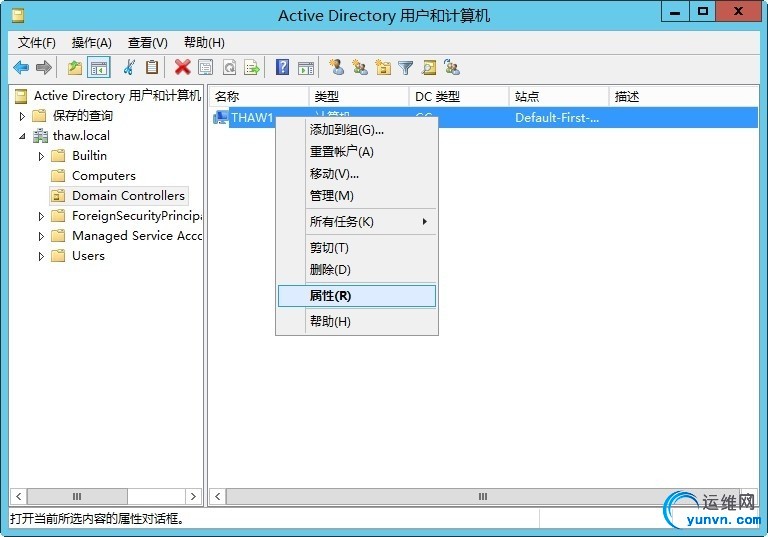Open the 文件(F) menu
Screen dimensions: 768x537
coord(37,43)
